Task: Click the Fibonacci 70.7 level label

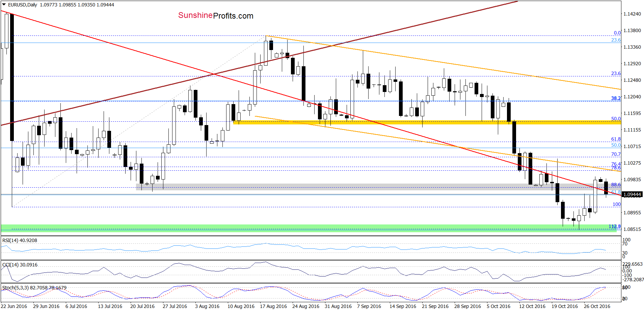Action: coord(616,154)
